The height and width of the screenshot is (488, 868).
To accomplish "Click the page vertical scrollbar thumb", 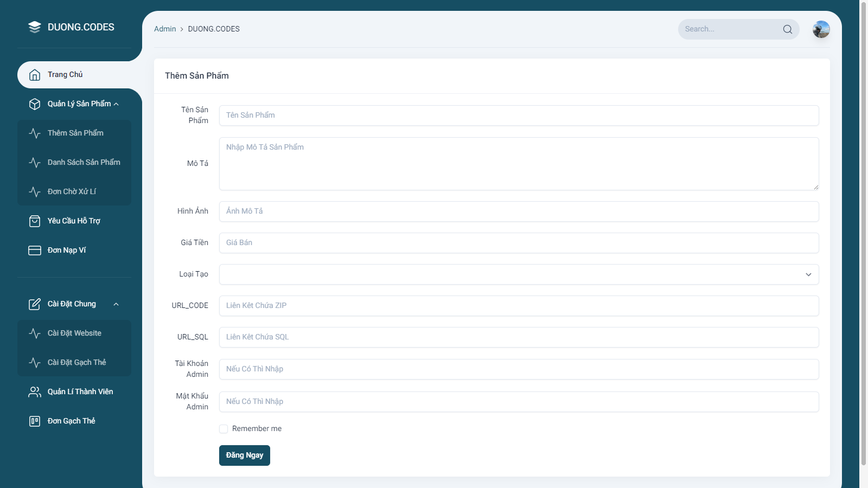I will [863, 233].
